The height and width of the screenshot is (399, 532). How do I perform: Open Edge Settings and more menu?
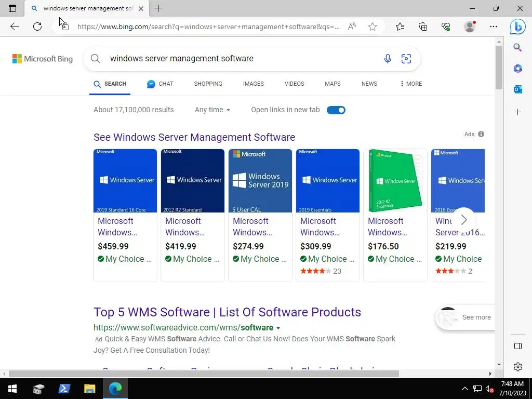tap(494, 26)
